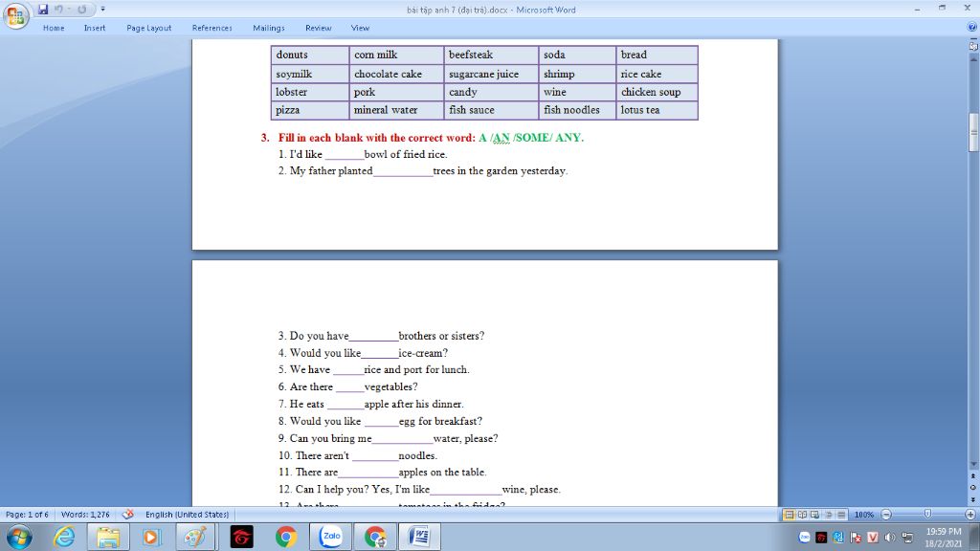Click the zoom slider handle

(x=927, y=514)
